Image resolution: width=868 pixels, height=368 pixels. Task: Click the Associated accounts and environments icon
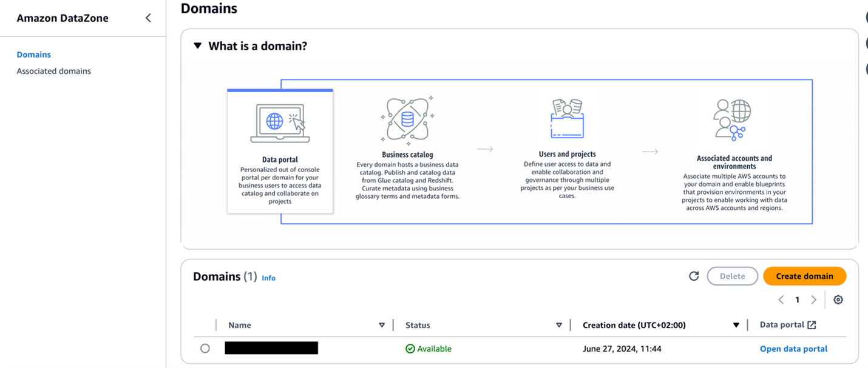click(x=732, y=120)
